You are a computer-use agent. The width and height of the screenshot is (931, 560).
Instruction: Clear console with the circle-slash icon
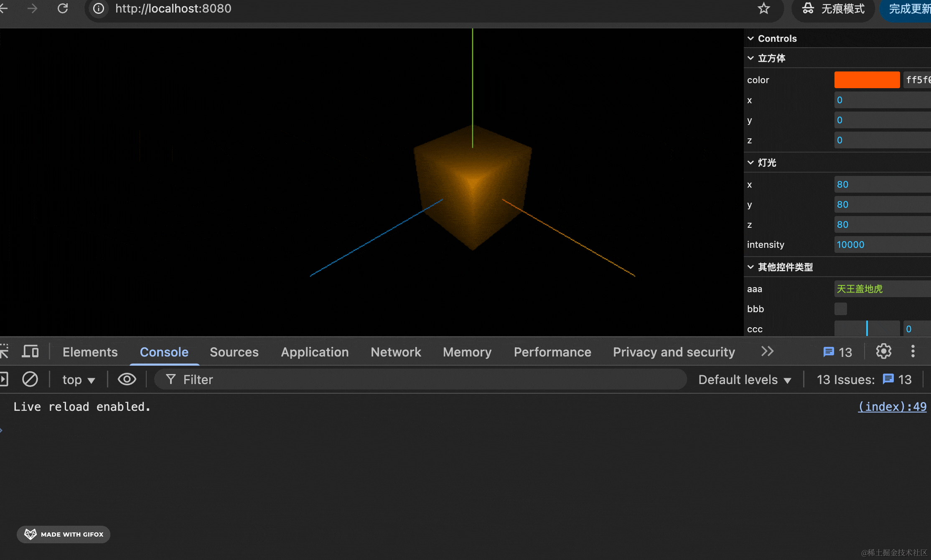pos(30,379)
